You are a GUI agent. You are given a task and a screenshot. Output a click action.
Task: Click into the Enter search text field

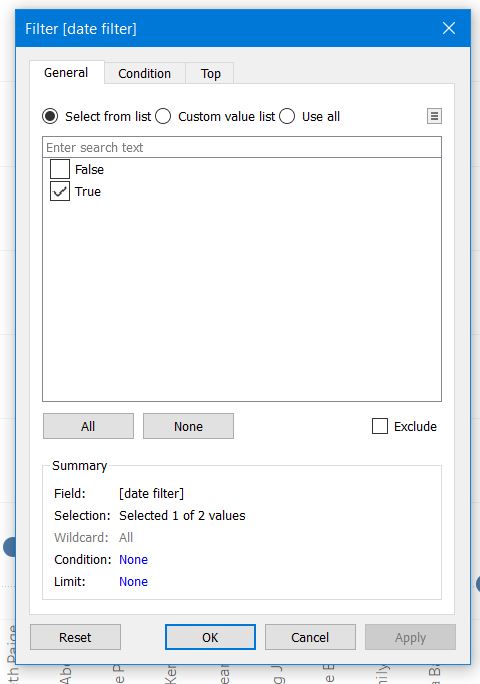(x=242, y=147)
